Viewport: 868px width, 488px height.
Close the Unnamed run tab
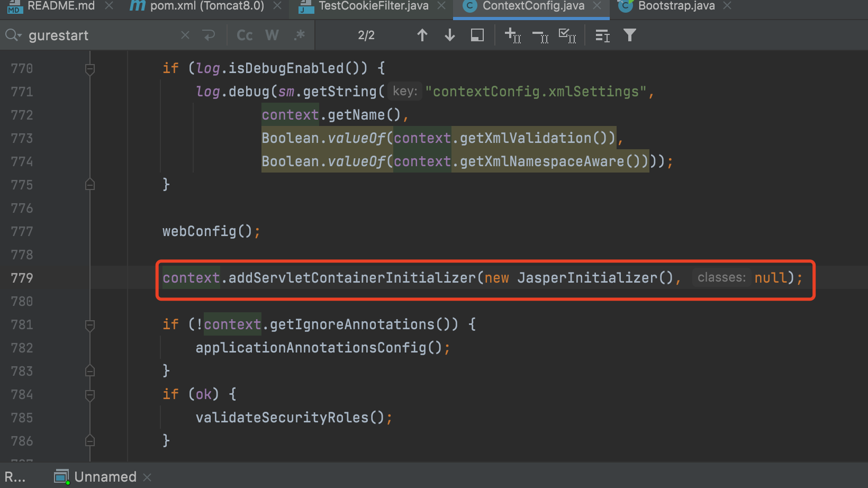pos(147,477)
